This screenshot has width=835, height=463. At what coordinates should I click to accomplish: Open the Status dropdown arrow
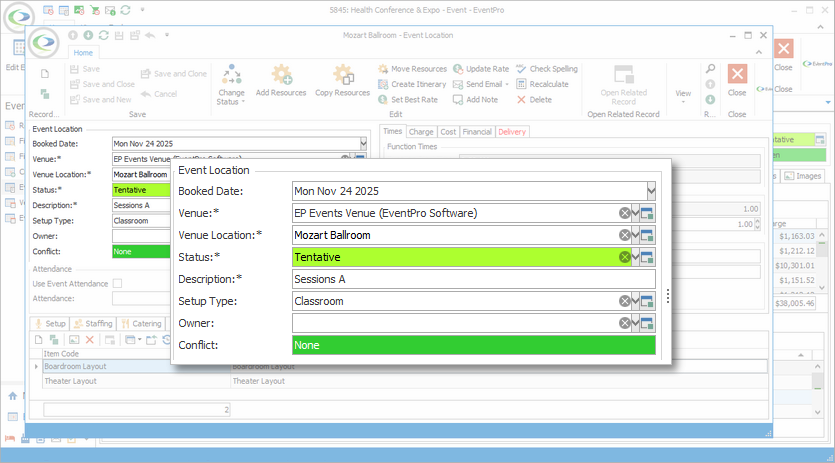click(x=635, y=257)
